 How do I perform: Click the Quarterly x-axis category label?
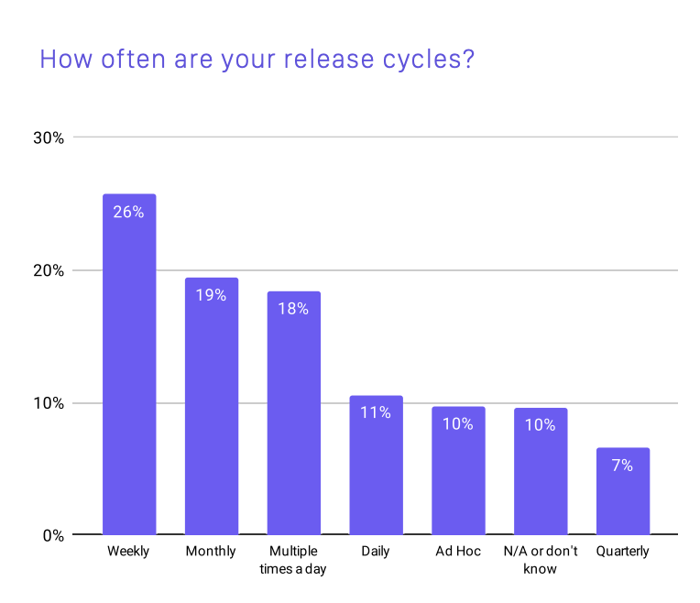point(622,552)
